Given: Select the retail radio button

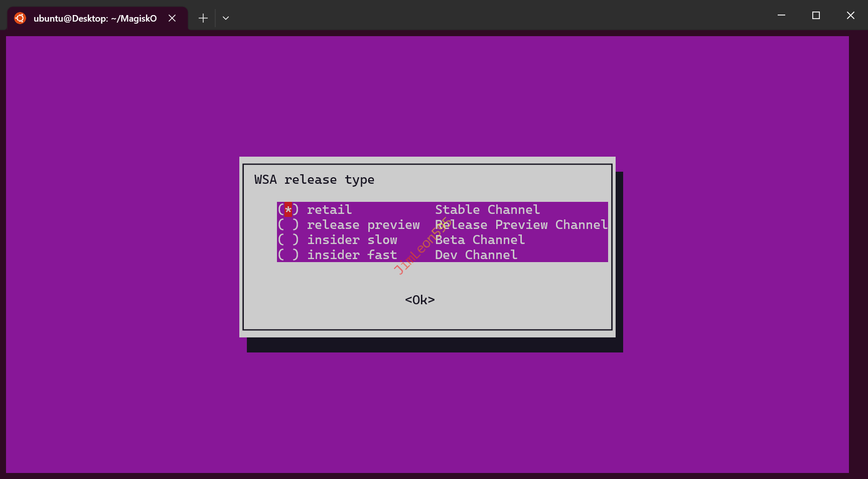Looking at the screenshot, I should pos(288,210).
